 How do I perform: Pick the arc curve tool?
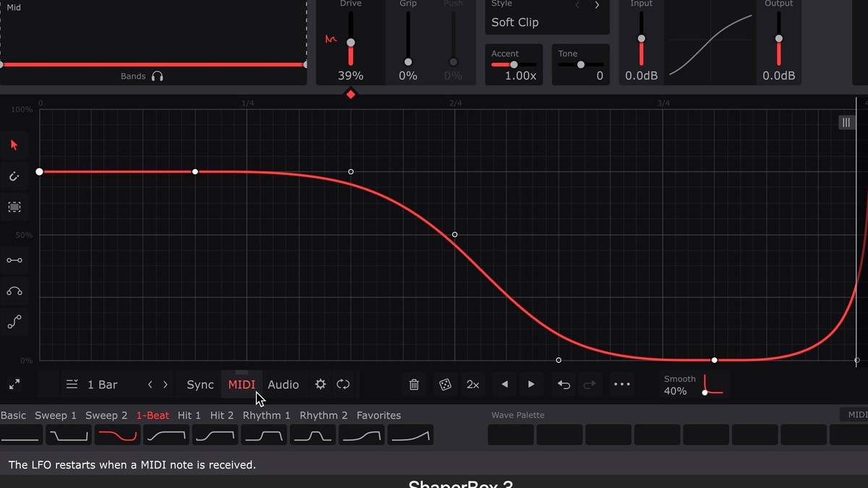point(14,291)
